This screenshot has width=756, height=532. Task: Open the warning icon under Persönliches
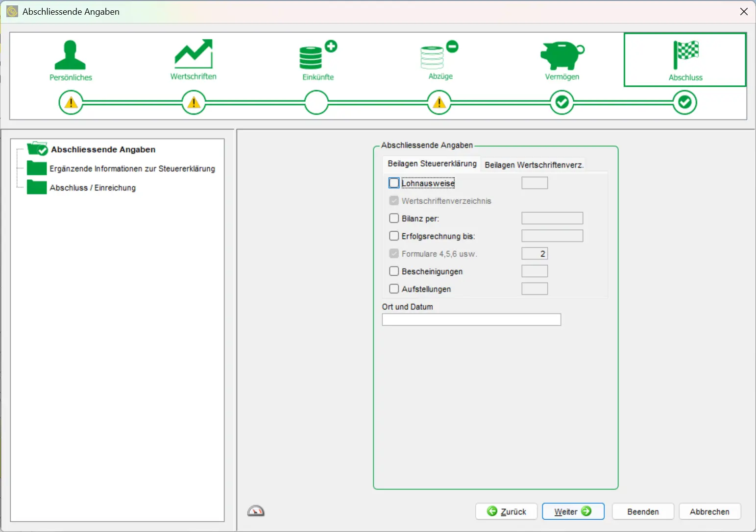71,102
